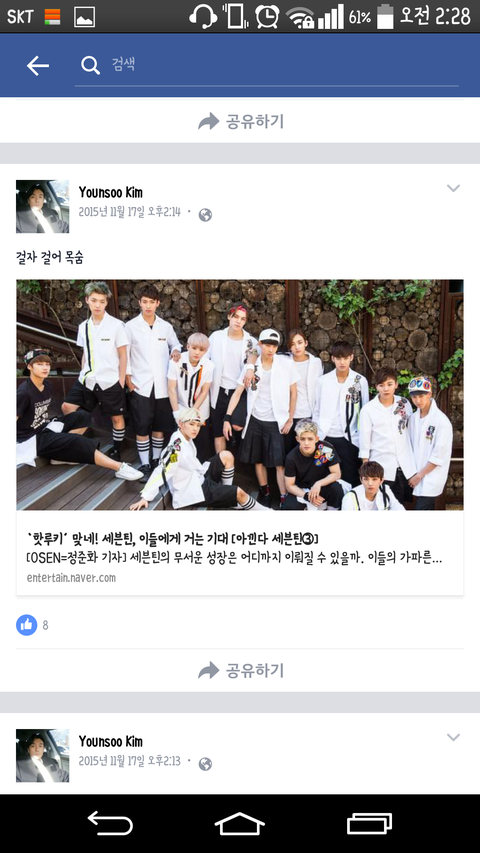The image size is (480, 853).
Task: Tap public globe icon on 2:14 post
Action: [205, 215]
